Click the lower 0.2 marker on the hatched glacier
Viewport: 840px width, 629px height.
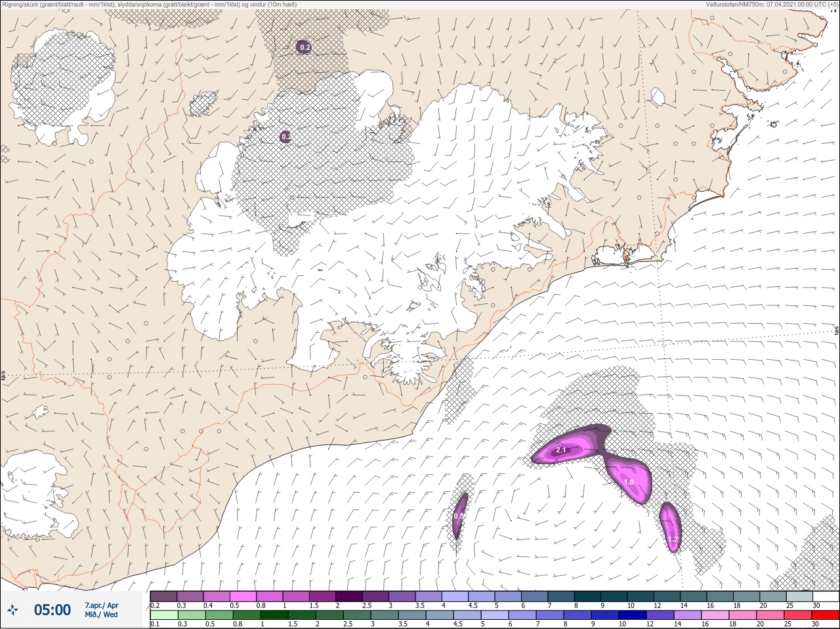coord(285,137)
